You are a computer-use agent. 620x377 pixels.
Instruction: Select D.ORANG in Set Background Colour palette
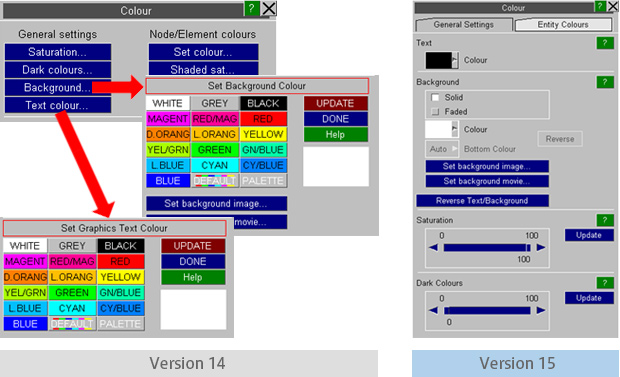tap(168, 135)
